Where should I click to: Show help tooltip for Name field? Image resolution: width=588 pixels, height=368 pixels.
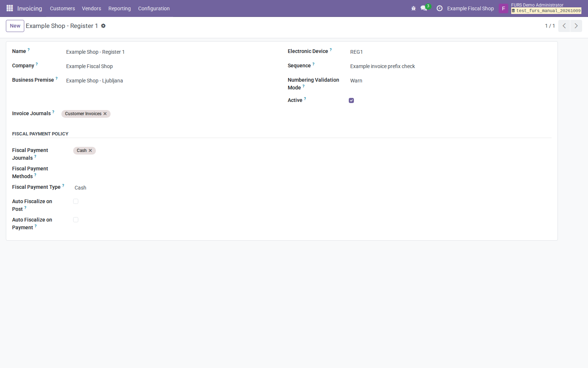click(29, 50)
